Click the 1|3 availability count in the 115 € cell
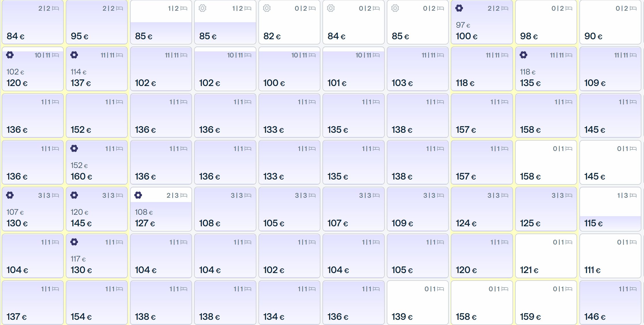 pos(623,196)
